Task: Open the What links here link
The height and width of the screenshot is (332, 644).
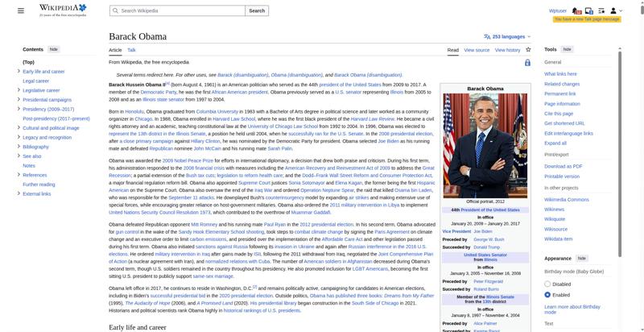Action: 560,74
